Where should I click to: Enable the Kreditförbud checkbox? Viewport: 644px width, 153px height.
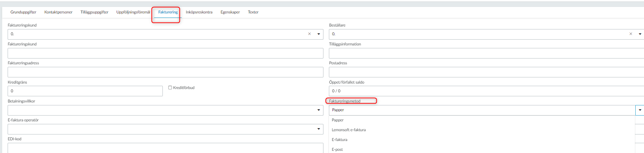170,88
